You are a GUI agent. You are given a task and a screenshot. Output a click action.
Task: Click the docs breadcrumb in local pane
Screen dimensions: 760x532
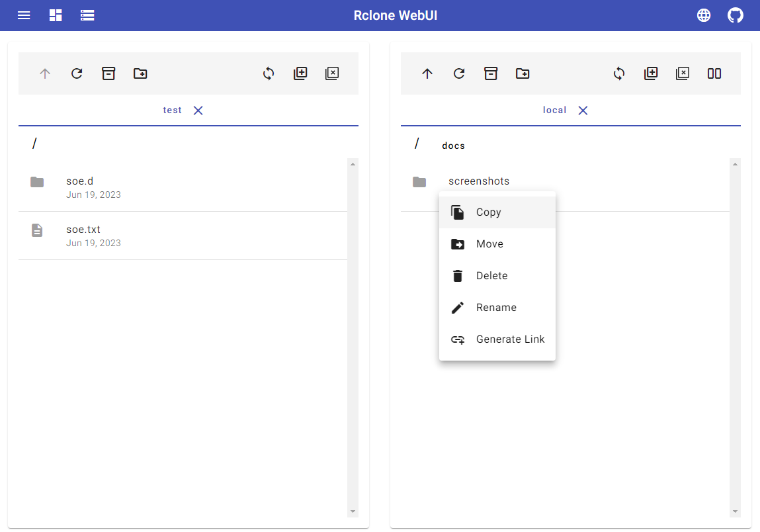coord(454,146)
